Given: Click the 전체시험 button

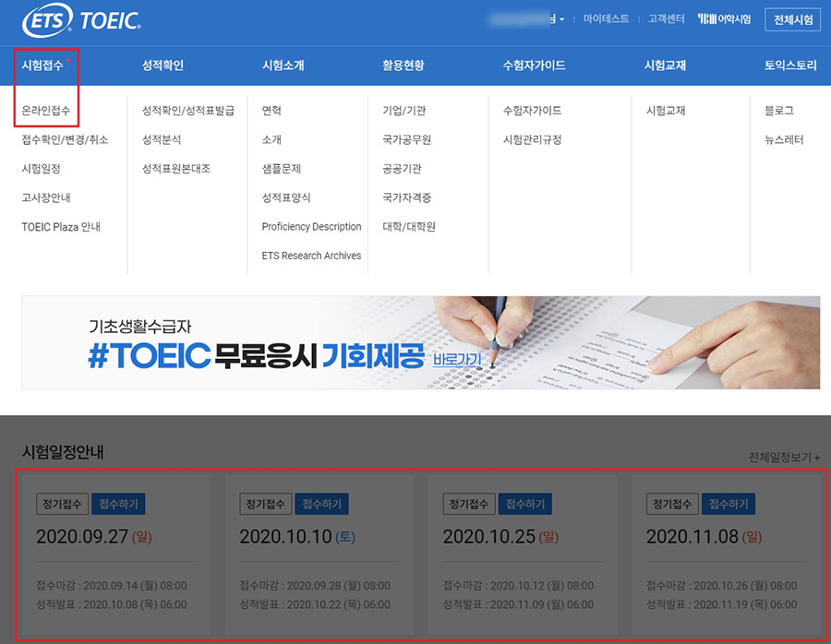Looking at the screenshot, I should [x=792, y=19].
